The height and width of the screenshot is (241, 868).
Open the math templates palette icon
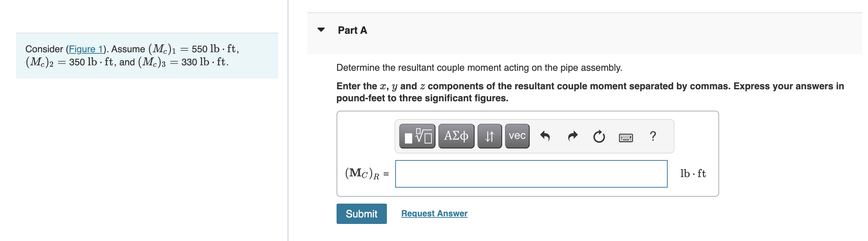coord(417,136)
